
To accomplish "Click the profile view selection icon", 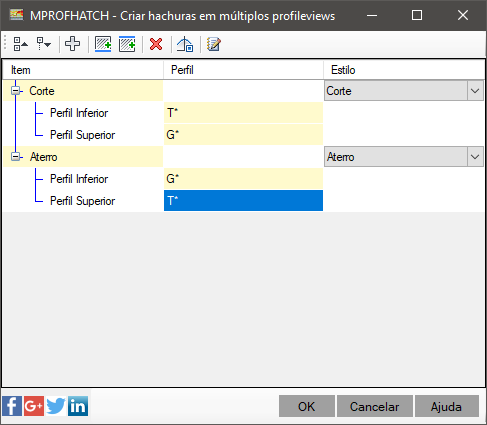I will tap(185, 44).
